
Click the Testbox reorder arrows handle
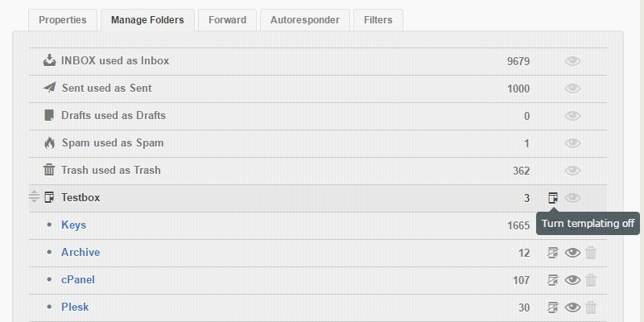(x=34, y=197)
